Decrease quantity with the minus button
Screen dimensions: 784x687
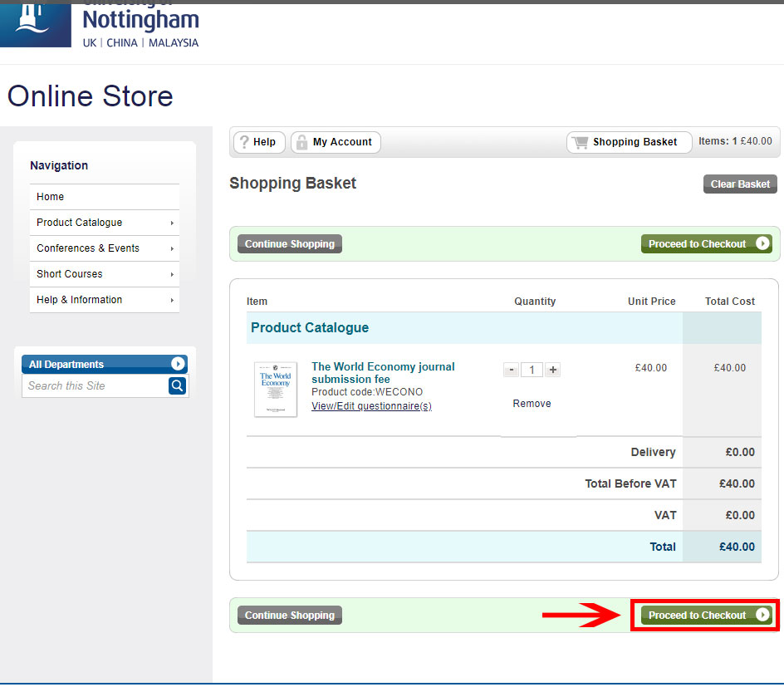[x=512, y=370]
